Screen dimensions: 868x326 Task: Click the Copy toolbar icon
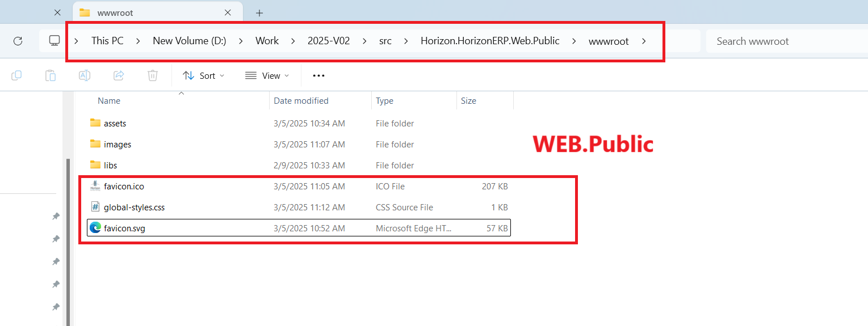(16, 75)
